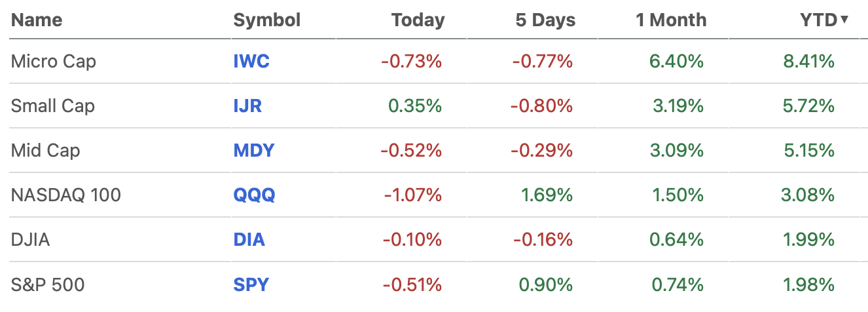Viewport: 868px width, 312px height.
Task: Open the QQQ ticker link
Action: tap(255, 195)
